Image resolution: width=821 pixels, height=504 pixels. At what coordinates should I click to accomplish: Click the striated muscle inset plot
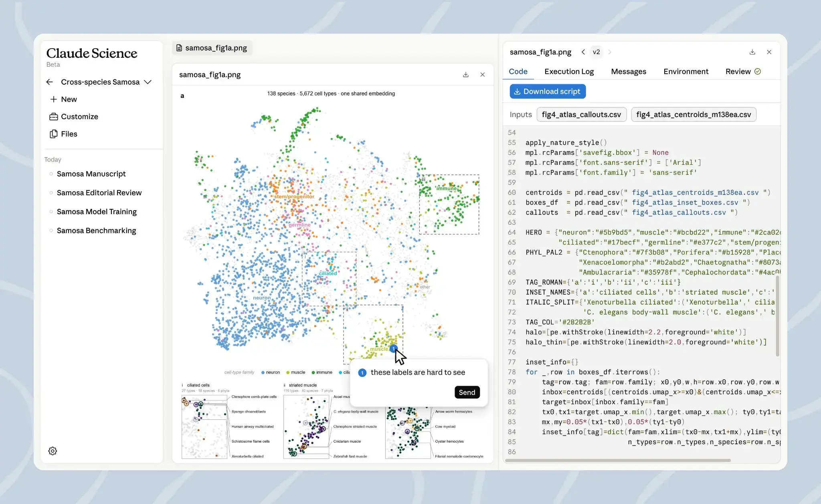(306, 427)
